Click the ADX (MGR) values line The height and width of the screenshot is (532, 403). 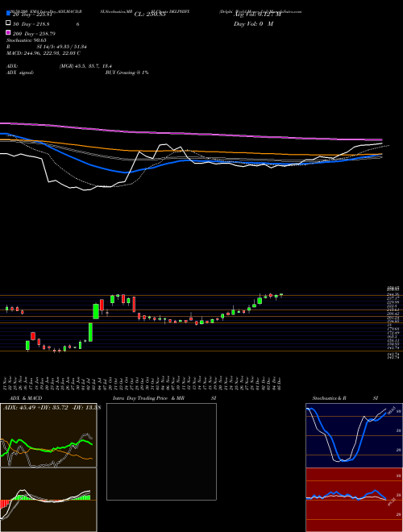pos(60,66)
